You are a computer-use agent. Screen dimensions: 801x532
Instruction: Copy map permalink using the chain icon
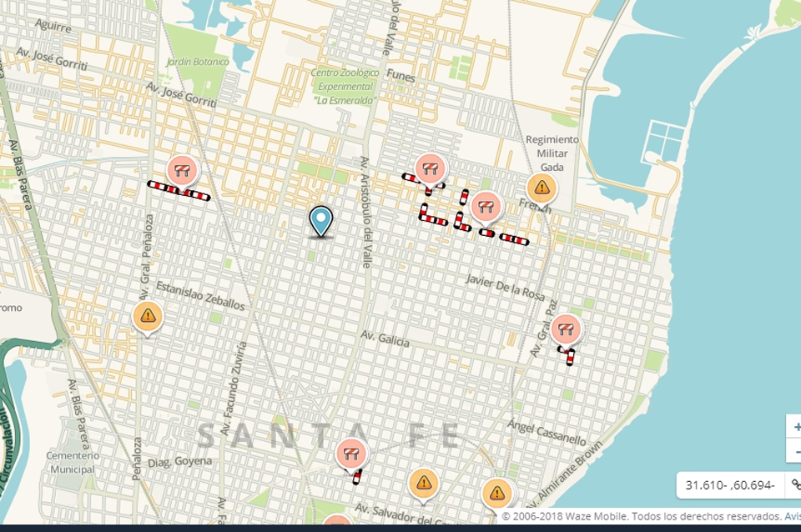pos(795,484)
